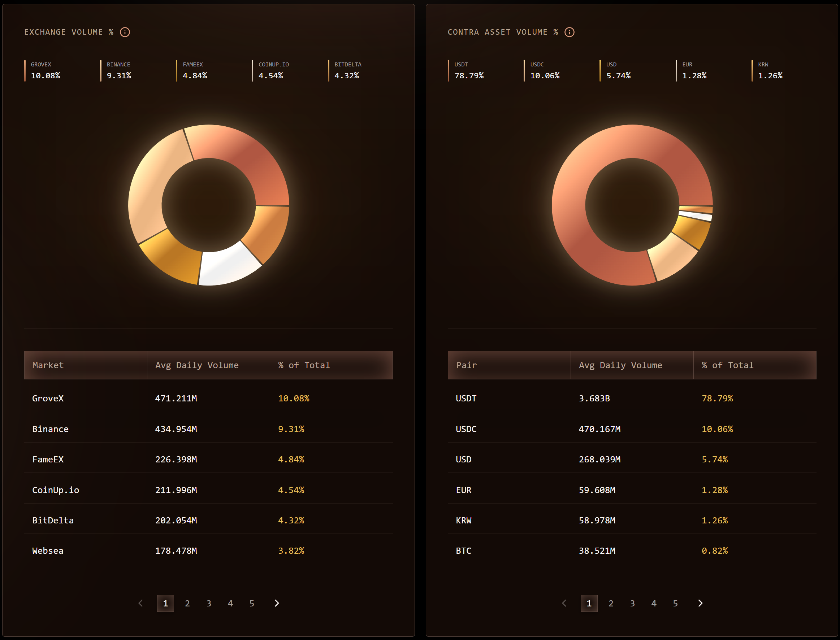Open page 2 of the exchange table
Viewport: 840px width, 640px height.
point(187,603)
